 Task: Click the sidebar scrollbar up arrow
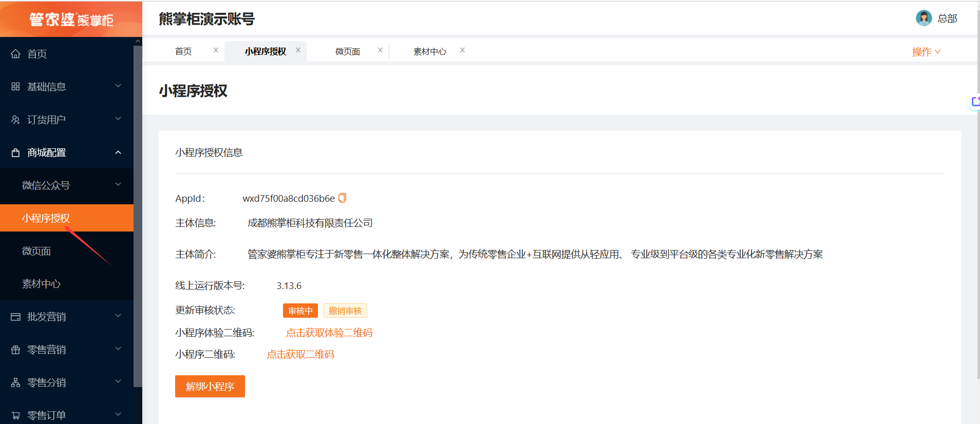(x=138, y=41)
